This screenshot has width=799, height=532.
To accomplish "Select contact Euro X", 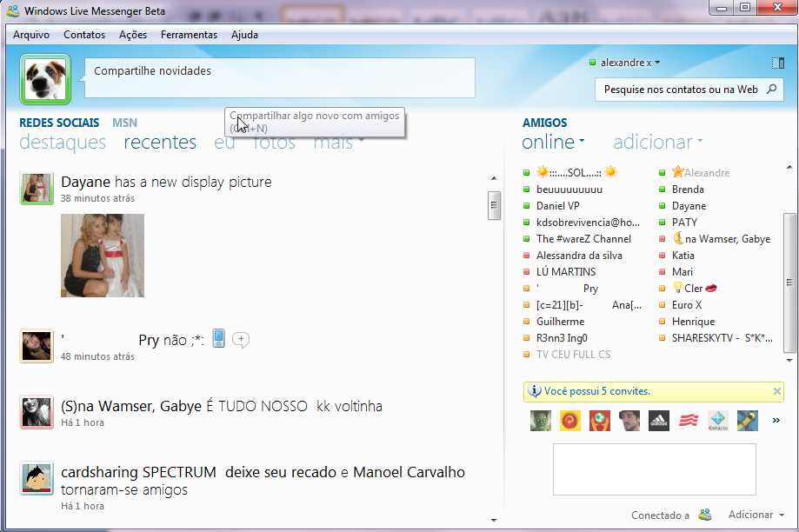I will point(686,305).
